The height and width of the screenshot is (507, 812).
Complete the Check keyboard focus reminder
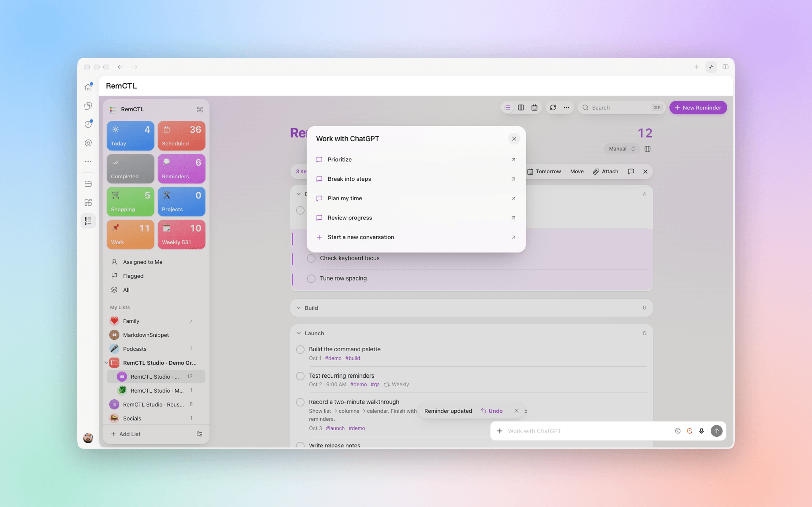[x=311, y=259]
